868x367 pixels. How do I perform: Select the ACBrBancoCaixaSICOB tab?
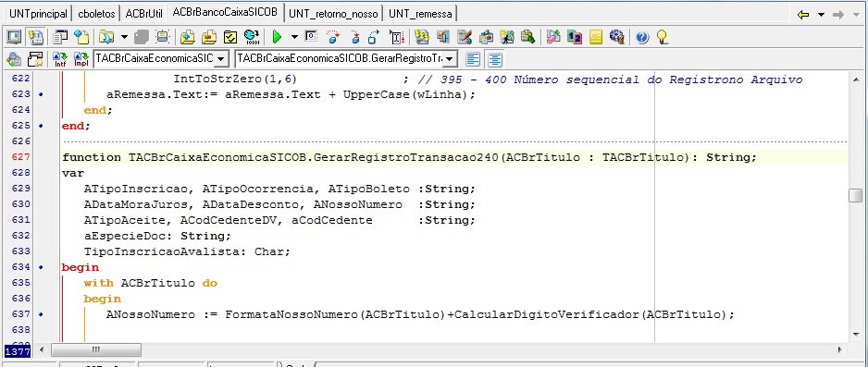[225, 12]
